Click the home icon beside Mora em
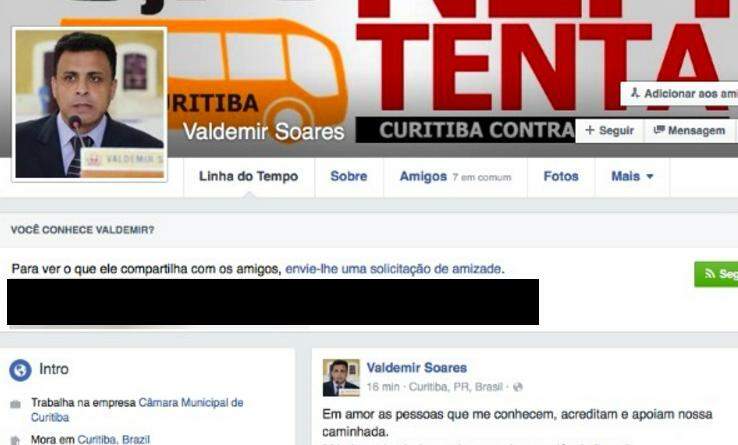The height and width of the screenshot is (445, 738). (16, 440)
